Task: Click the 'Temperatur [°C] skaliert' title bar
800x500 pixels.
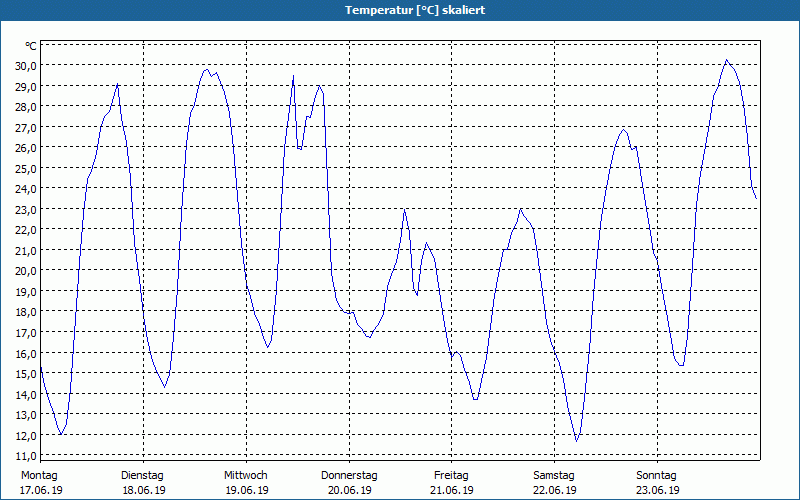Action: pos(400,10)
